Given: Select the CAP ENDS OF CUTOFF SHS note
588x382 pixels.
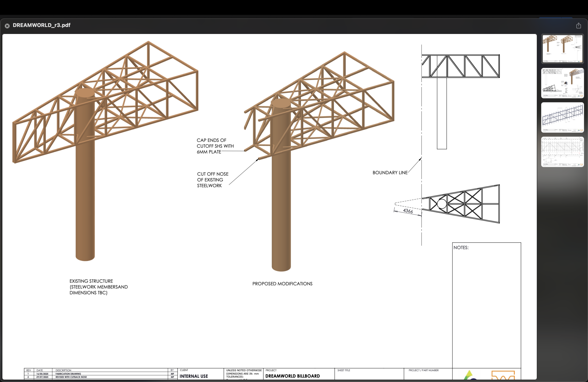Looking at the screenshot, I should tap(215, 146).
